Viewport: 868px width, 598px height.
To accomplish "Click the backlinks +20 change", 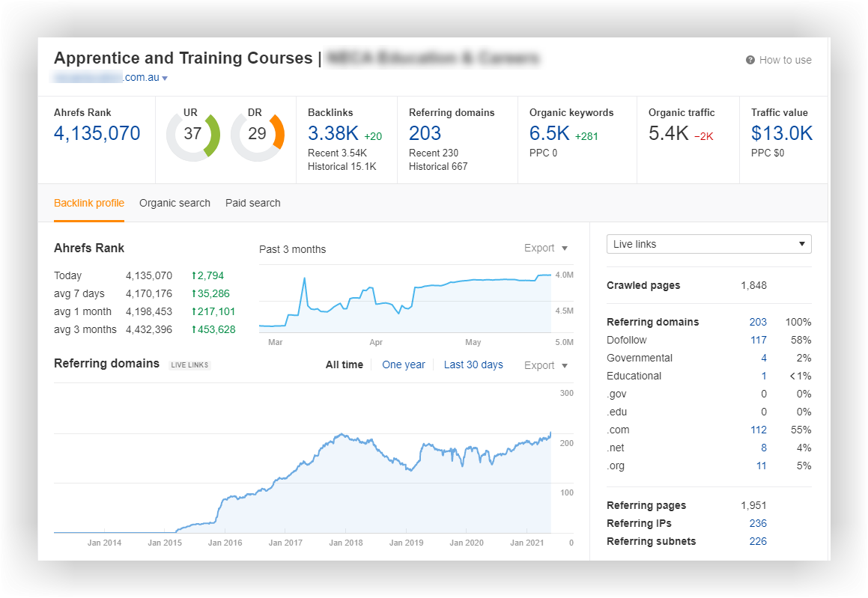I will (372, 137).
